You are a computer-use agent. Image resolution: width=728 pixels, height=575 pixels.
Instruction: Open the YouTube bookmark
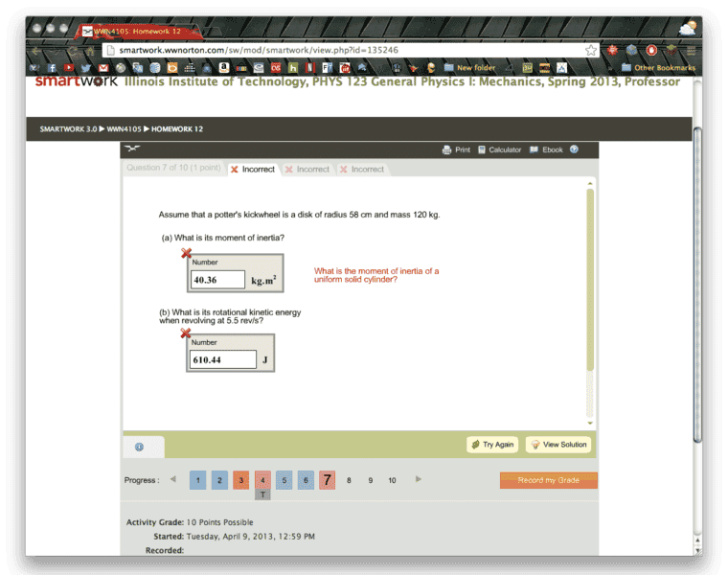[69, 68]
